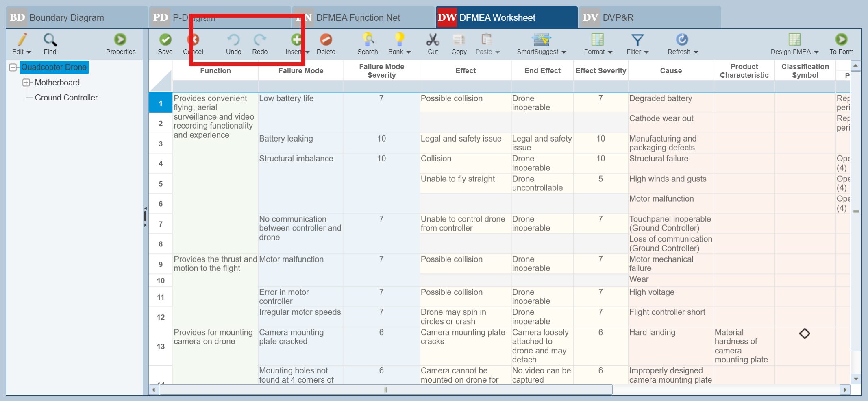Click the Save checkmark icon
Image resolution: width=868 pixels, height=401 pixels.
(x=165, y=40)
